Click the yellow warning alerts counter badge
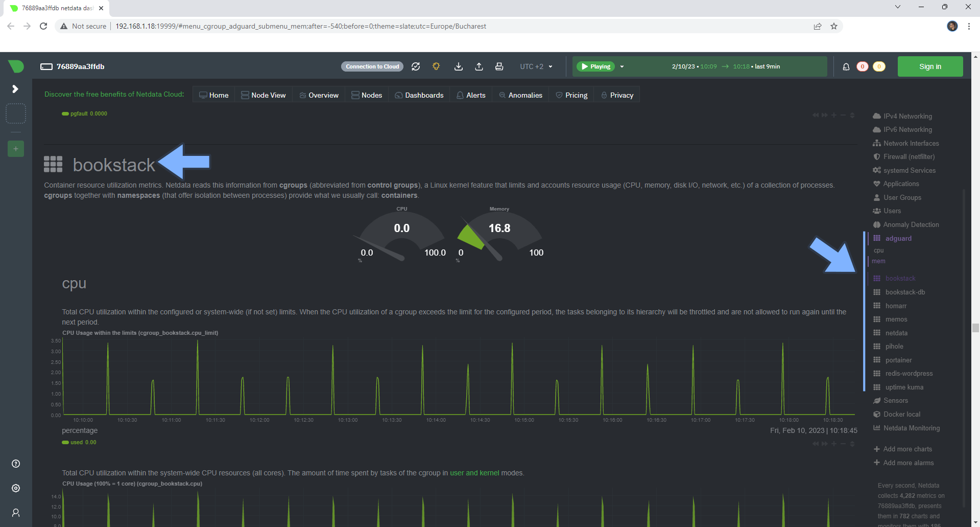The image size is (980, 527). point(879,66)
